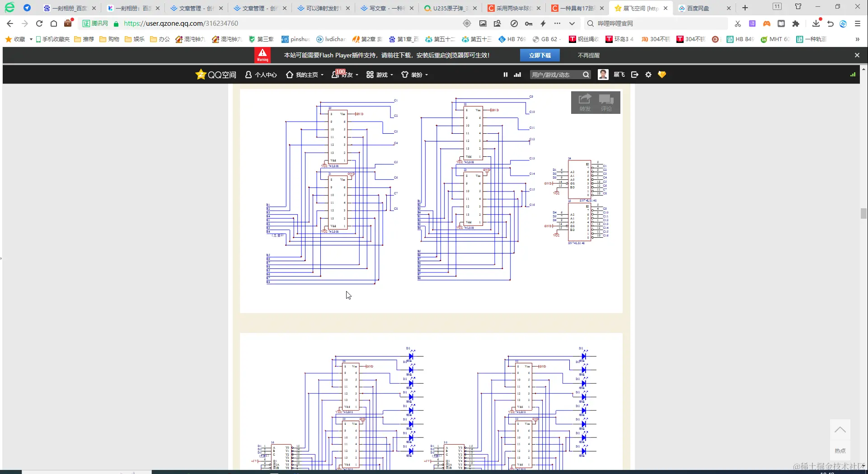Click the lightning speed mode icon
868x474 pixels.
click(543, 23)
